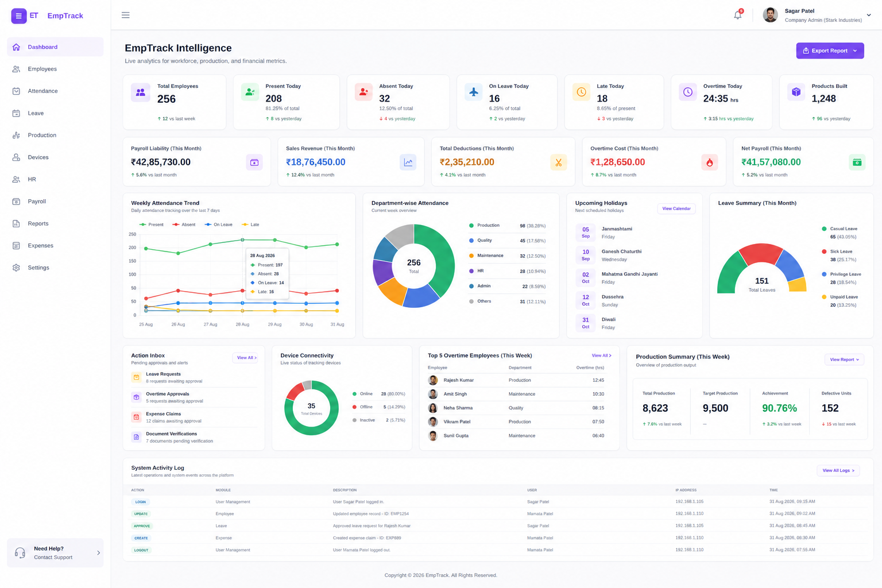
Task: Open Leave in the sidebar
Action: coord(55,113)
